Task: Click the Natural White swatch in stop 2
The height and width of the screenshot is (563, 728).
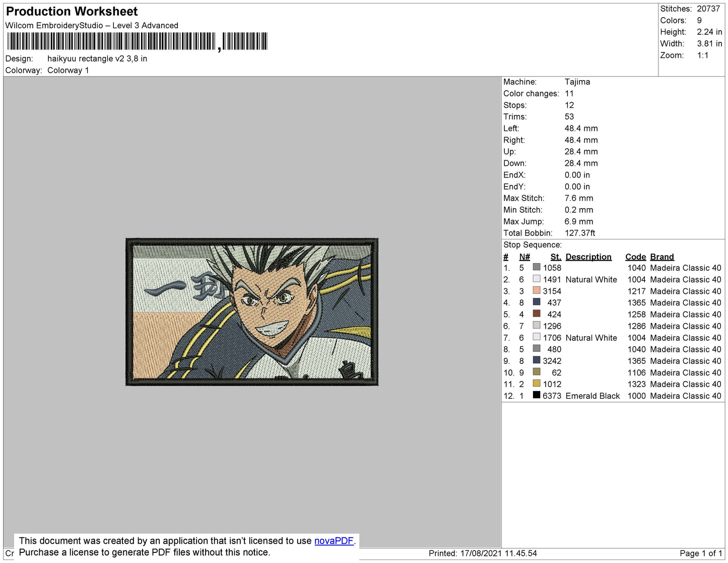Action: click(537, 278)
